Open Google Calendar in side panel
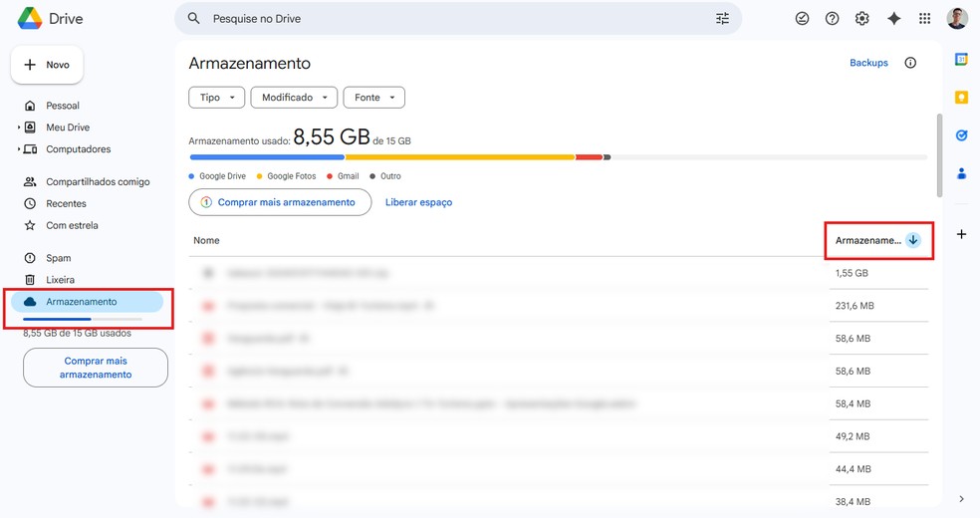This screenshot has height=518, width=980. [961, 60]
